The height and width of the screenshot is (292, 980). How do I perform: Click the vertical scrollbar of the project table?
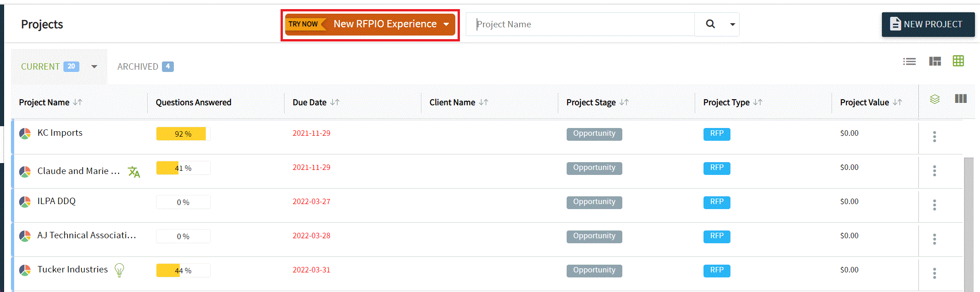969,224
